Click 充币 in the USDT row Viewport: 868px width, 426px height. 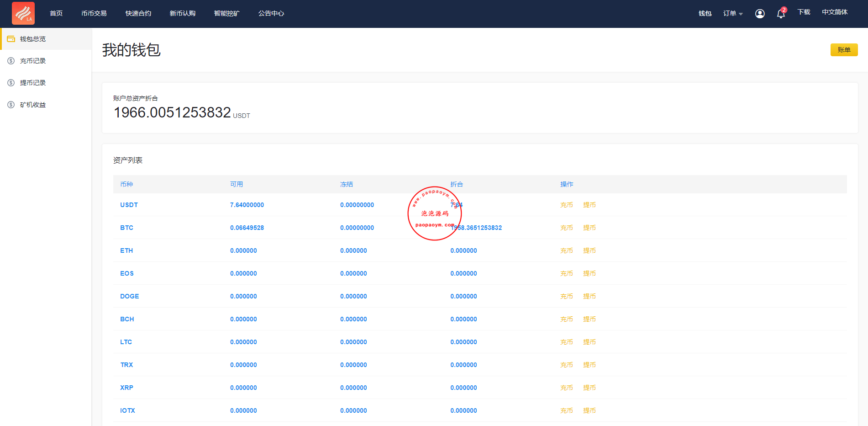coord(566,205)
